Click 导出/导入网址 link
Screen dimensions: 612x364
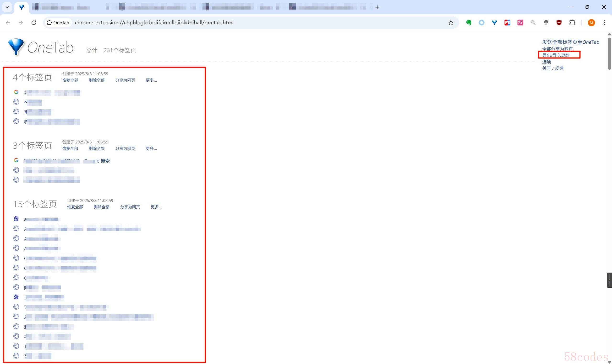click(x=556, y=55)
